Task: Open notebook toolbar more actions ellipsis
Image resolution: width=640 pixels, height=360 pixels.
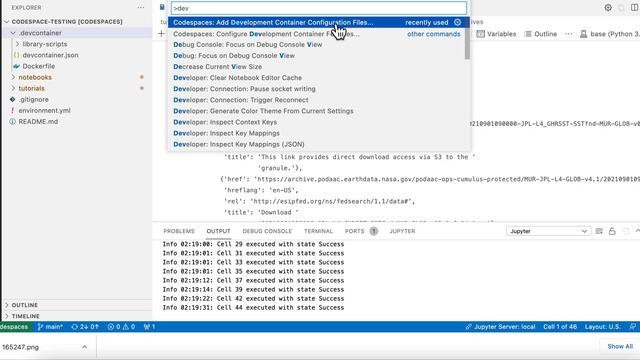Action: click(569, 34)
